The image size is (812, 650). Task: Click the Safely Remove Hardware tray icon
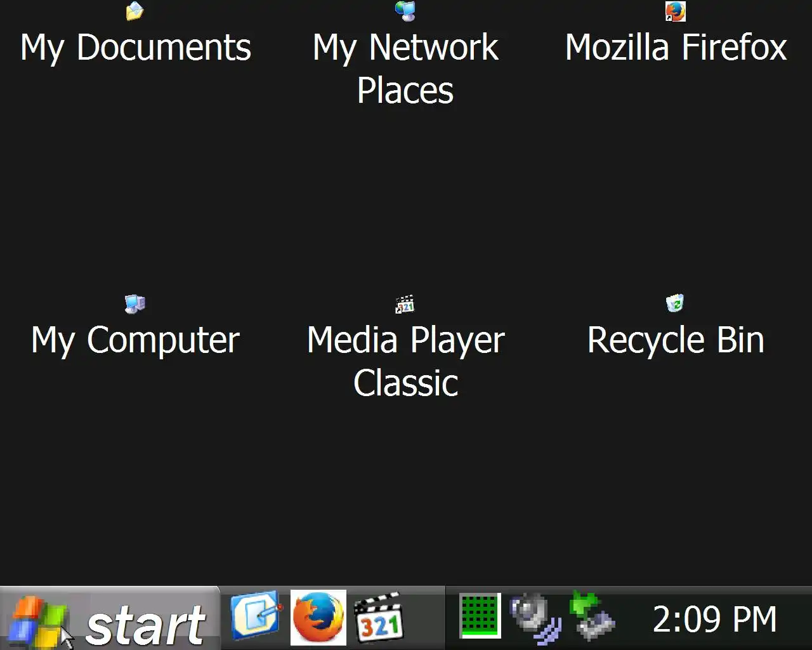(x=592, y=616)
